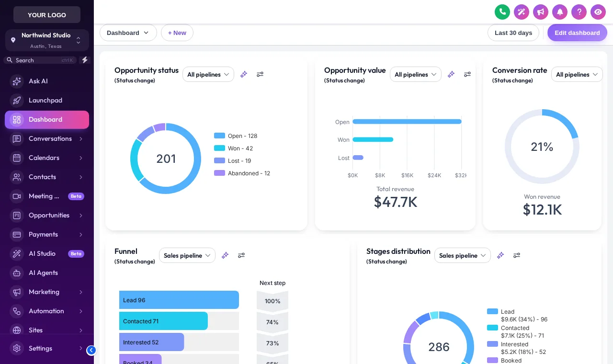613x364 pixels.
Task: Open filter settings icon on Funnel card
Action: click(x=241, y=255)
